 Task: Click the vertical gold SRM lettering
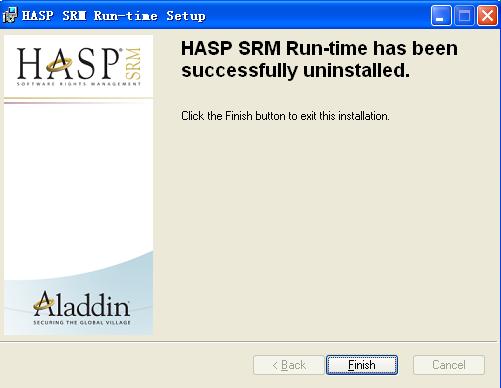pos(133,63)
